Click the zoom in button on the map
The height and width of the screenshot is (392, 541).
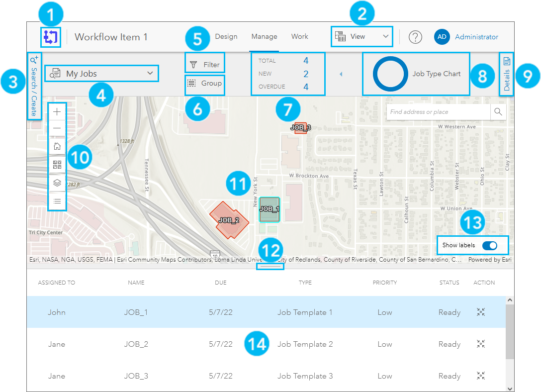click(57, 111)
